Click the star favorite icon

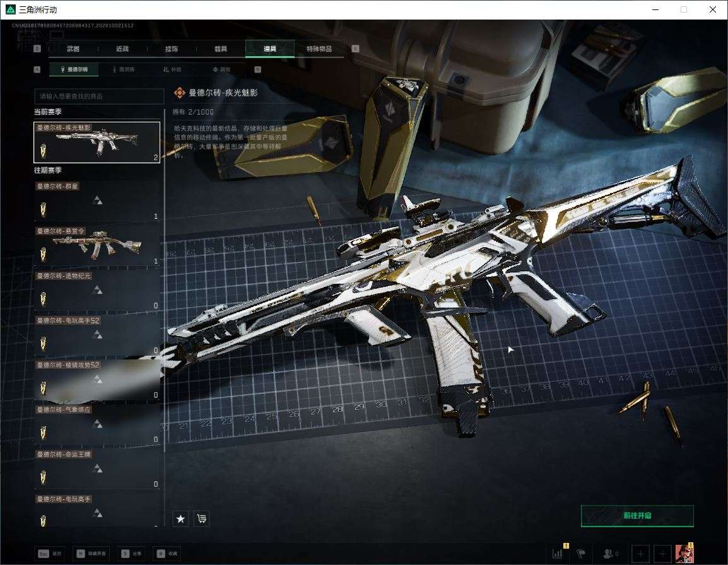pyautogui.click(x=180, y=518)
